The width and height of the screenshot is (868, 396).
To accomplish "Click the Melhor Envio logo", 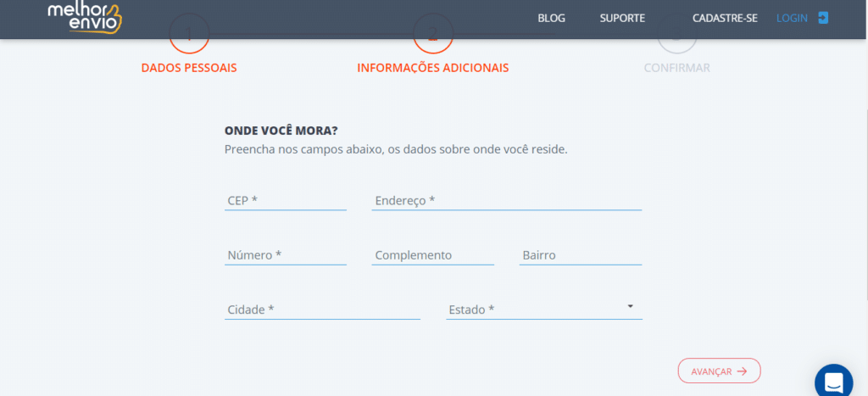I will click(x=84, y=19).
